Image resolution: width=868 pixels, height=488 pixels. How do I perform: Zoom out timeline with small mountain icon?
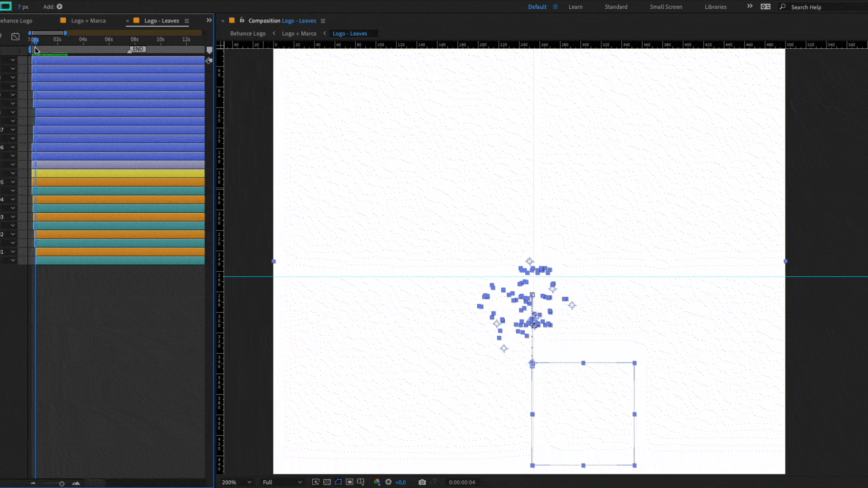point(33,483)
